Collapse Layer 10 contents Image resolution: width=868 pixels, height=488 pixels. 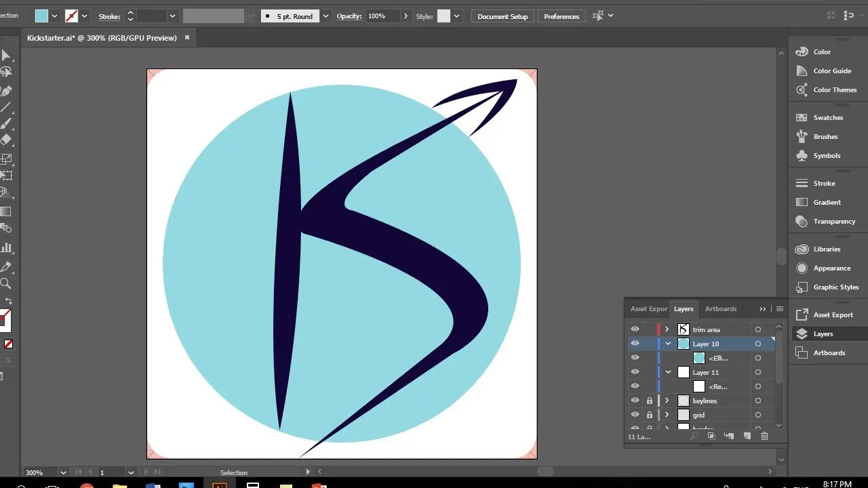[x=668, y=344]
